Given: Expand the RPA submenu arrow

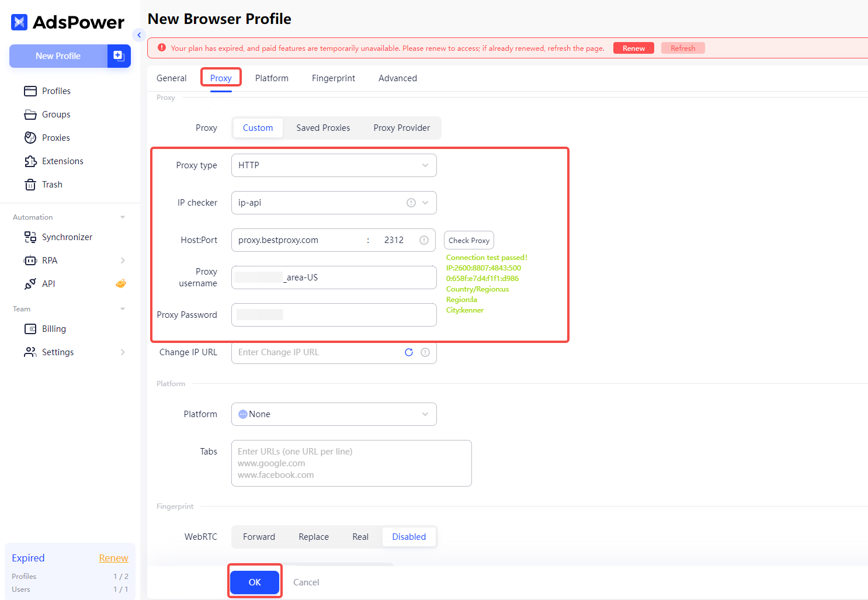Looking at the screenshot, I should (x=123, y=261).
